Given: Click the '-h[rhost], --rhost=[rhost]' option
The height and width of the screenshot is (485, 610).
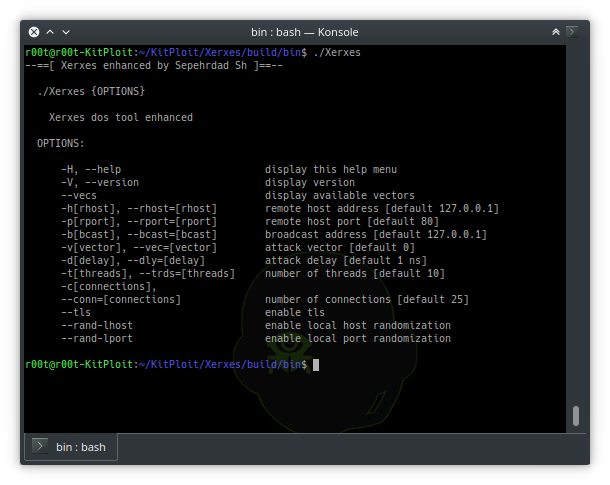Looking at the screenshot, I should pyautogui.click(x=139, y=208).
